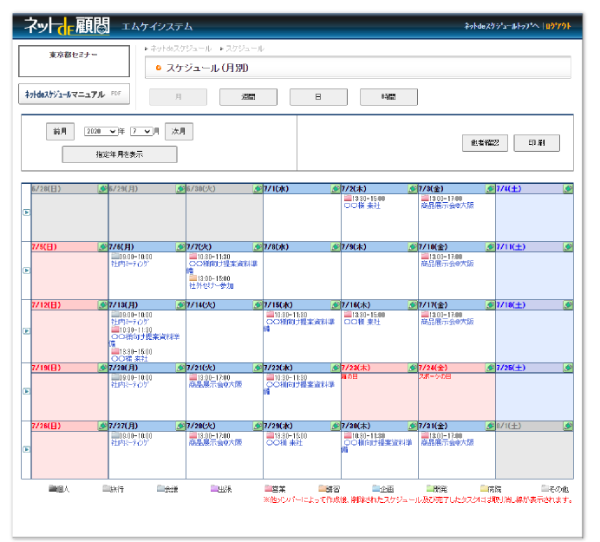This screenshot has width=600, height=542.
Task: Add a schedule on 7/29(水)
Action: point(335,426)
